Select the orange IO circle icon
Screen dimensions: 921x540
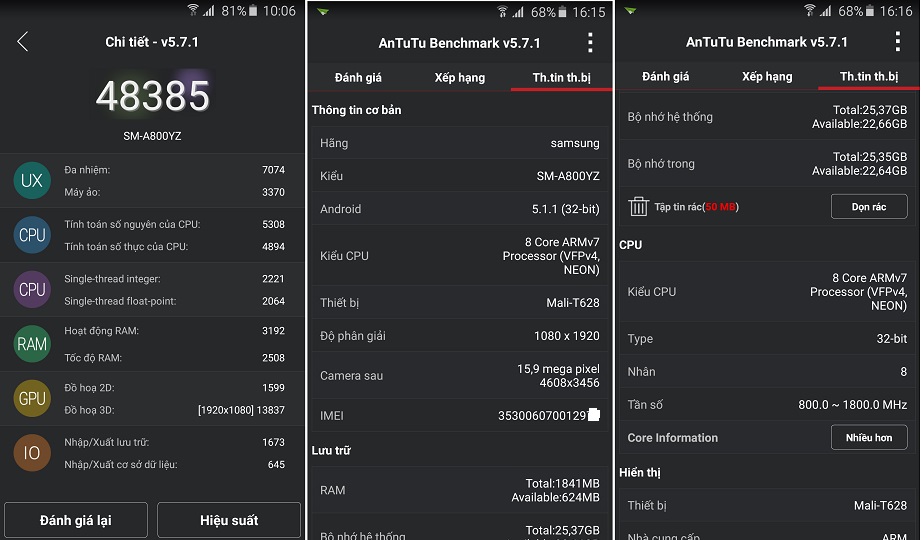pyautogui.click(x=32, y=453)
